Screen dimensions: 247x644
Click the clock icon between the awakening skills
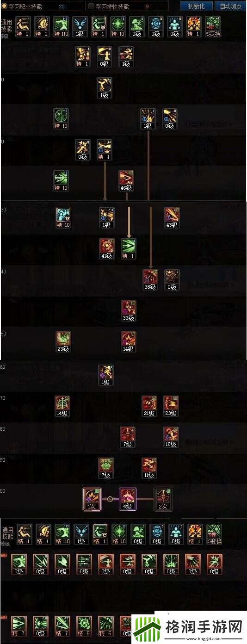pyautogui.click(x=110, y=499)
